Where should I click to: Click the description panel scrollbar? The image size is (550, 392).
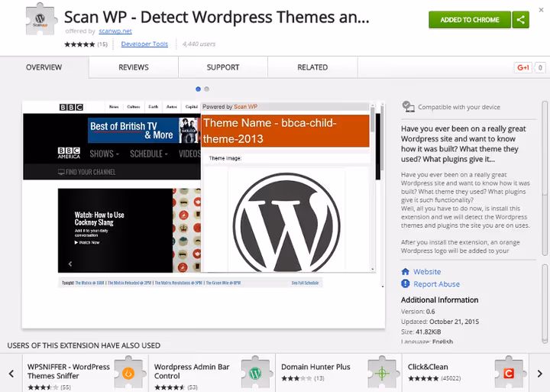(x=545, y=179)
